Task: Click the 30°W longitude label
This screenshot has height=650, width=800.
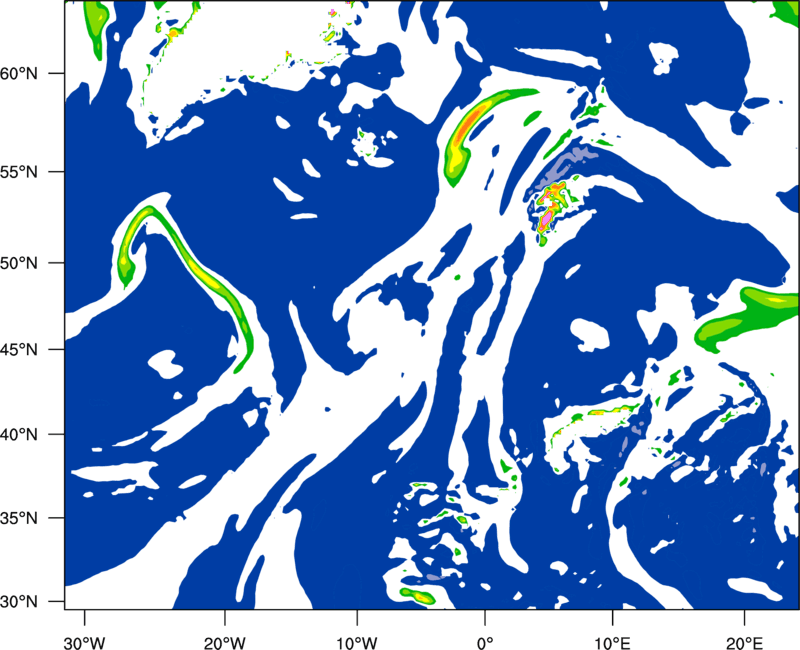Action: coord(84,643)
